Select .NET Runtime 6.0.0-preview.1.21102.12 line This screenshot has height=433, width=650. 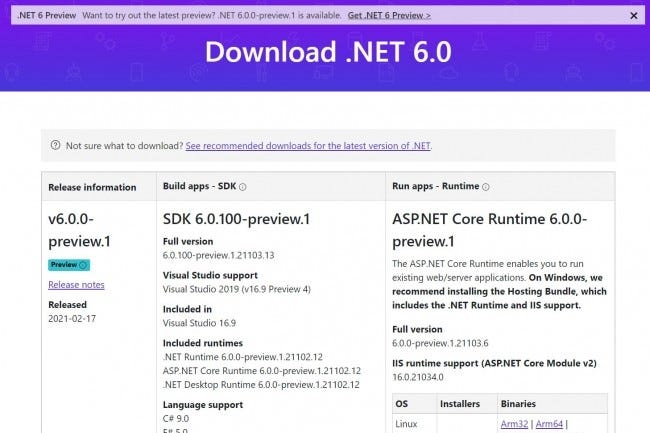[243, 357]
